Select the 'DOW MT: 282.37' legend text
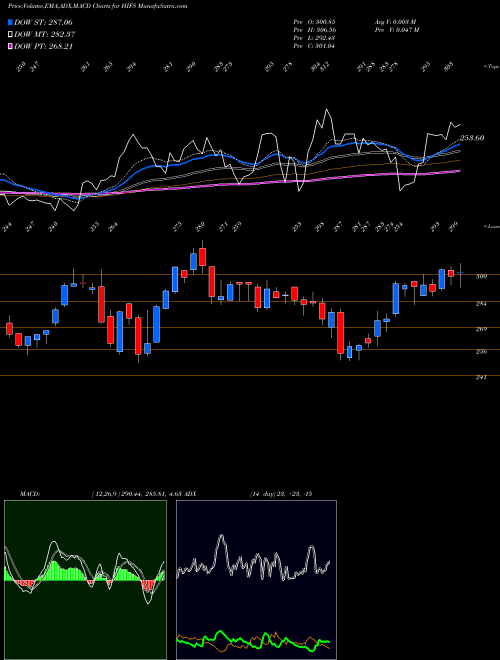 [x=45, y=35]
